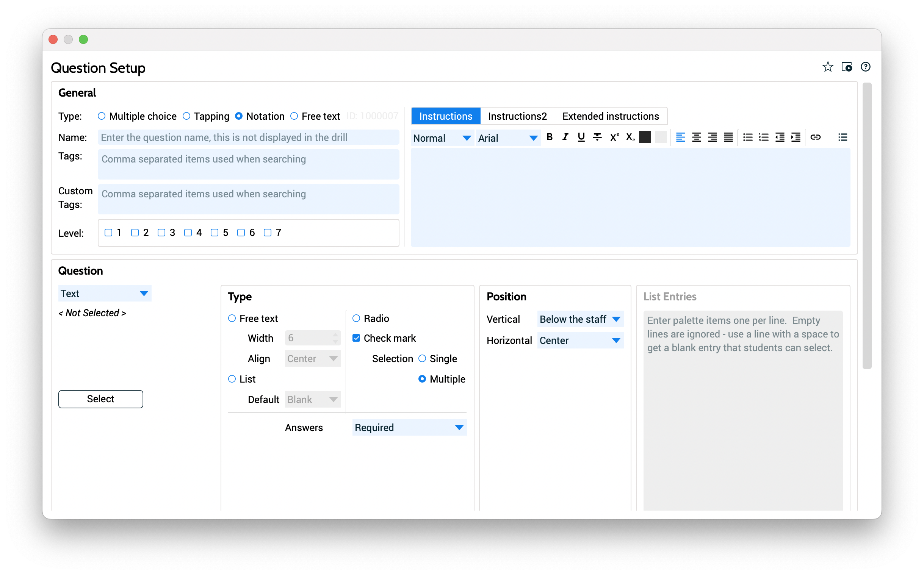
Task: Open the Vertical position dropdown
Action: [580, 319]
